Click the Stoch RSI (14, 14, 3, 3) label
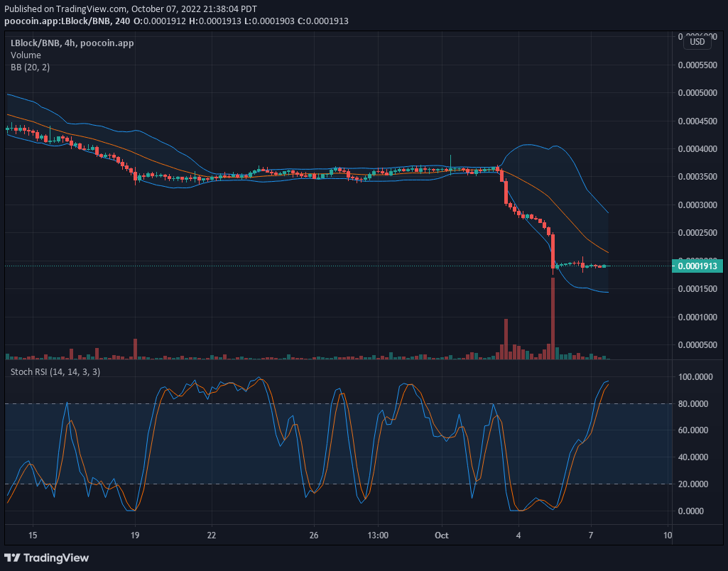 (55, 372)
